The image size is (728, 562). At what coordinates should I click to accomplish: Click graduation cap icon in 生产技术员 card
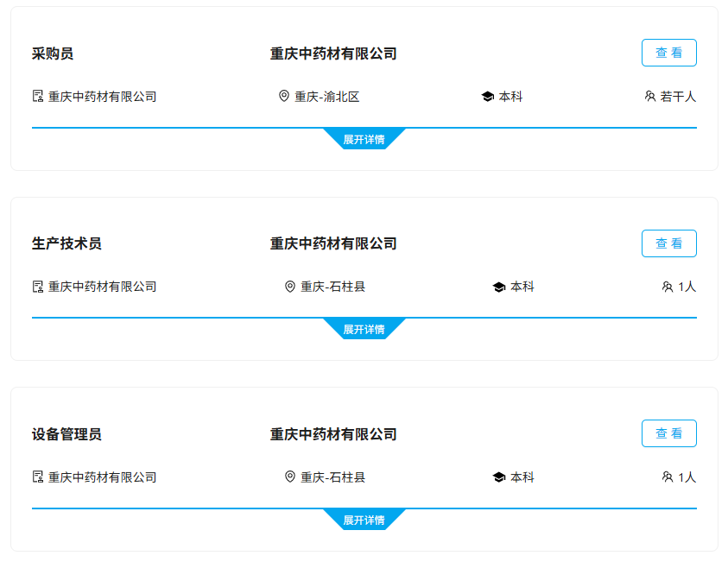click(x=499, y=287)
